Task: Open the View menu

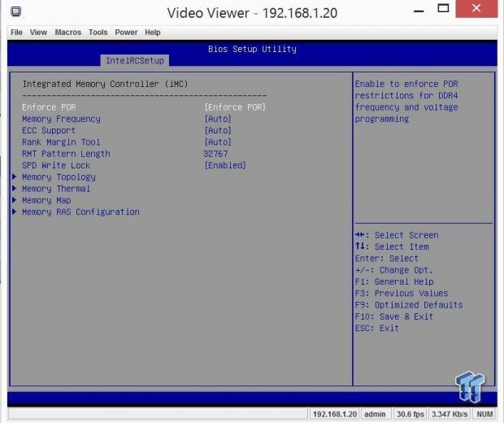Action: 38,33
